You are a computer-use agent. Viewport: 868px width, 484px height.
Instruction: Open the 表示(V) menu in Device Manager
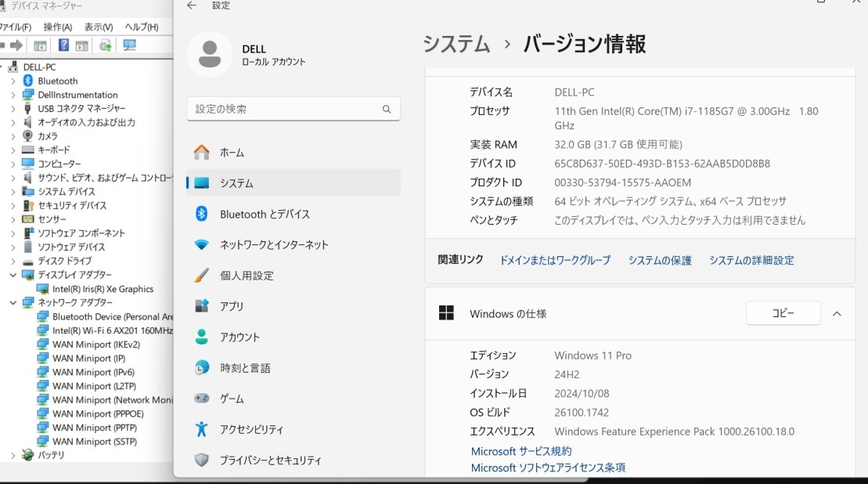pyautogui.click(x=99, y=27)
